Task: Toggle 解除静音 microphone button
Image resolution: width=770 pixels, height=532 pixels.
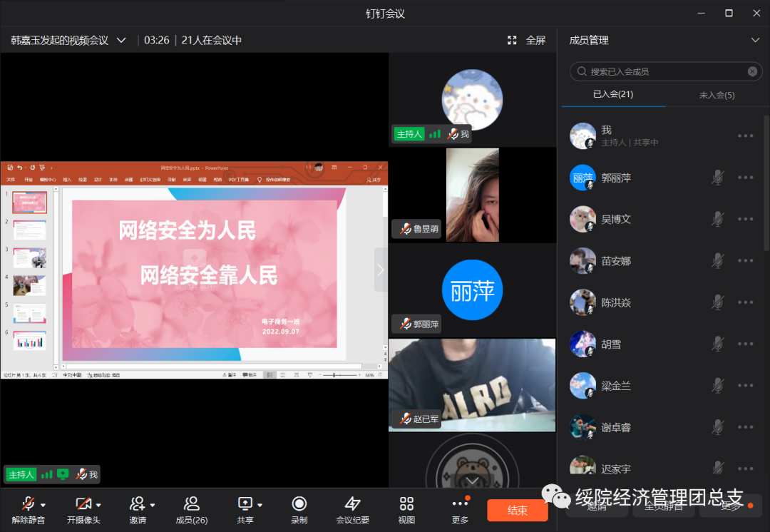Action: 28,504
